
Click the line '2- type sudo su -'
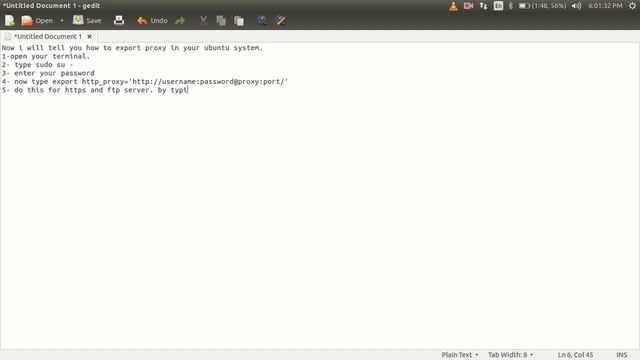coord(37,64)
